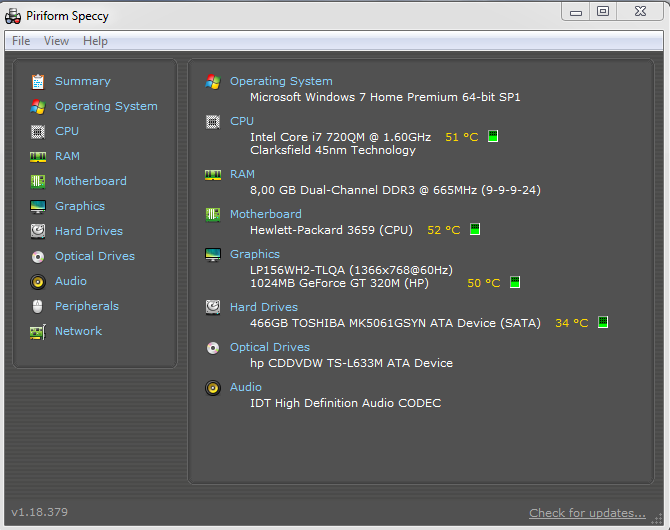Open the Help menu
Viewport: 670px width, 530px height.
click(x=95, y=41)
